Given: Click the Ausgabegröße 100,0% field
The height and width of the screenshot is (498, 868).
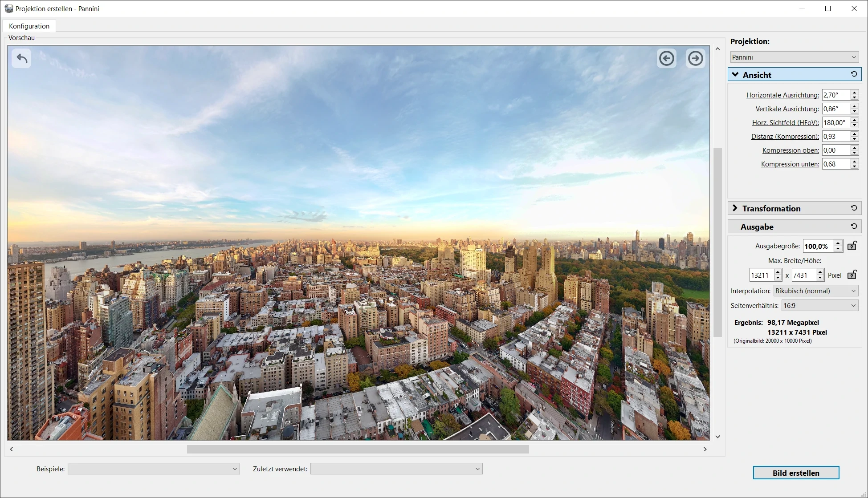Looking at the screenshot, I should click(x=819, y=246).
